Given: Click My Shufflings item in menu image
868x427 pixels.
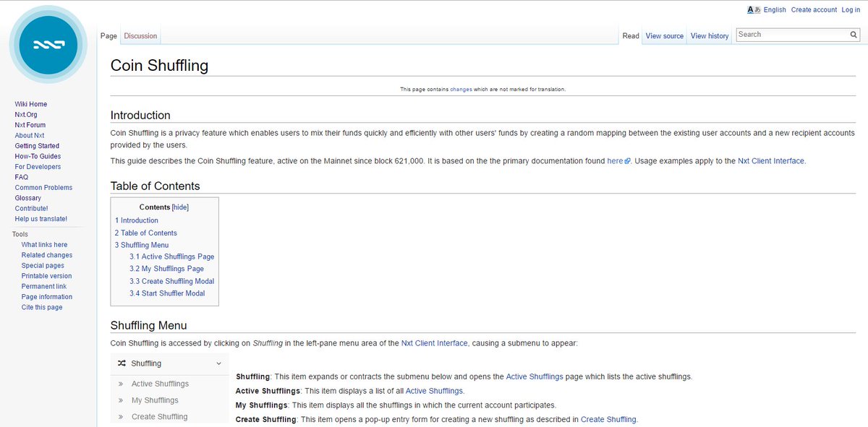Looking at the screenshot, I should coord(155,400).
